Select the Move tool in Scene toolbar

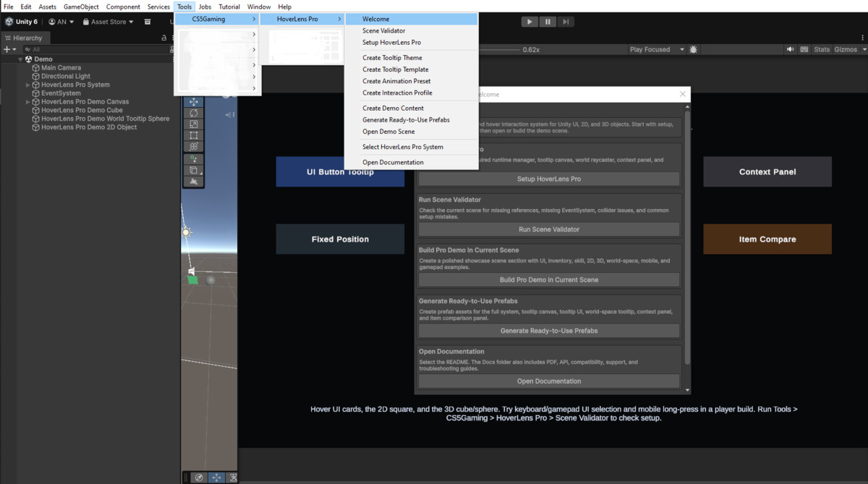[x=194, y=102]
